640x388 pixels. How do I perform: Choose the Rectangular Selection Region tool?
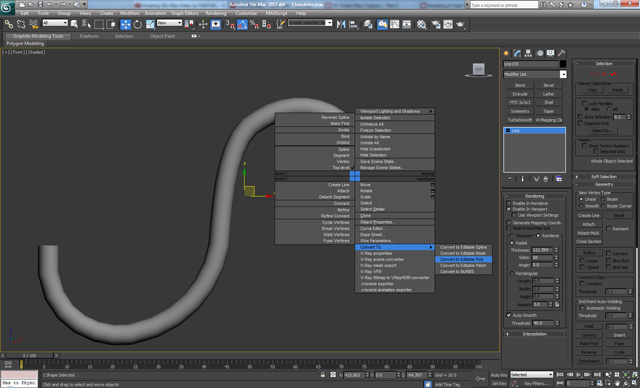(x=98, y=24)
